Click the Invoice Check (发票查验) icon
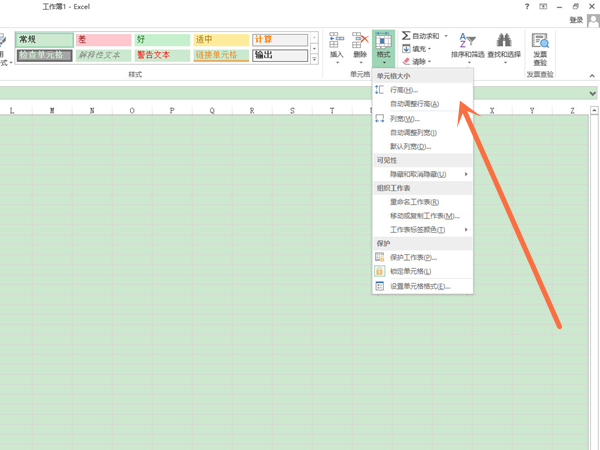Screen dimensions: 600x450 tap(540, 47)
